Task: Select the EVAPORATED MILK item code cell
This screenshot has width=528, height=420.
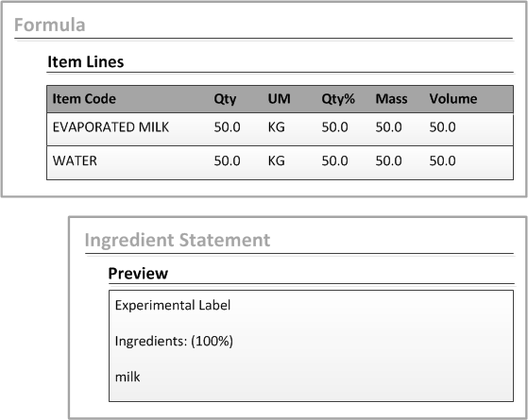Action: point(111,127)
